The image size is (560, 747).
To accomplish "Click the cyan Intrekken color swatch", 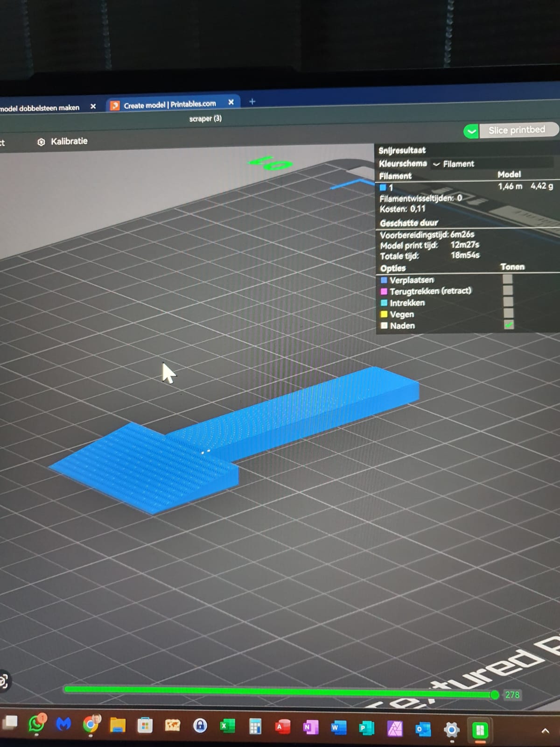I will click(x=384, y=303).
